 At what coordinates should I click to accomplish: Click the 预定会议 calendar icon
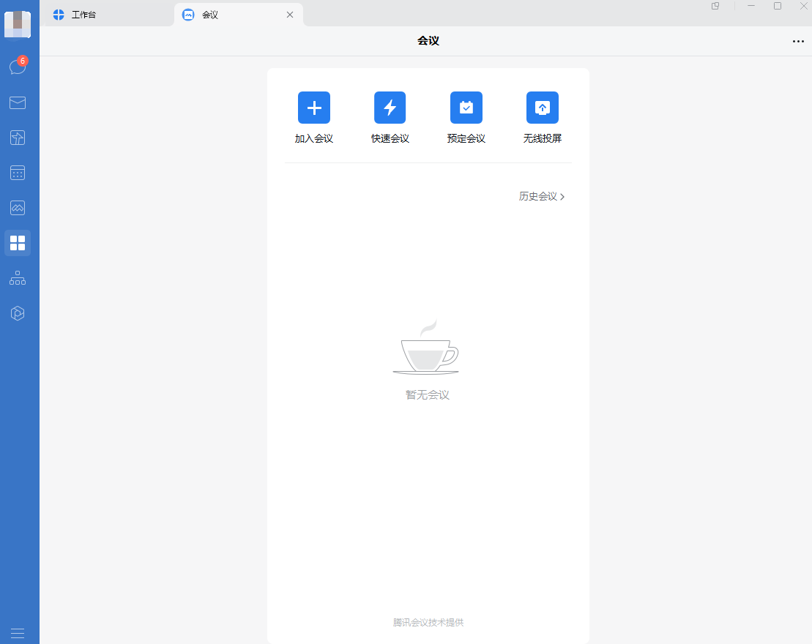point(466,108)
